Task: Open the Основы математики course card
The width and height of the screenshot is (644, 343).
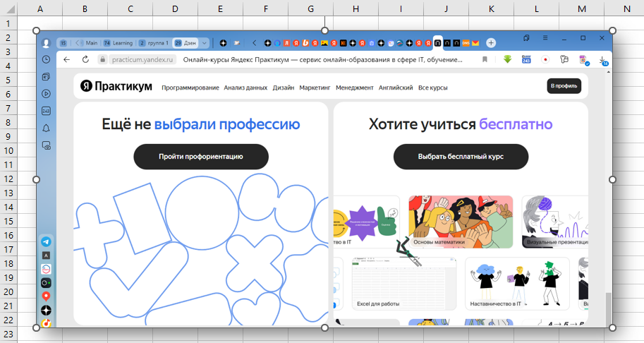Action: click(461, 222)
